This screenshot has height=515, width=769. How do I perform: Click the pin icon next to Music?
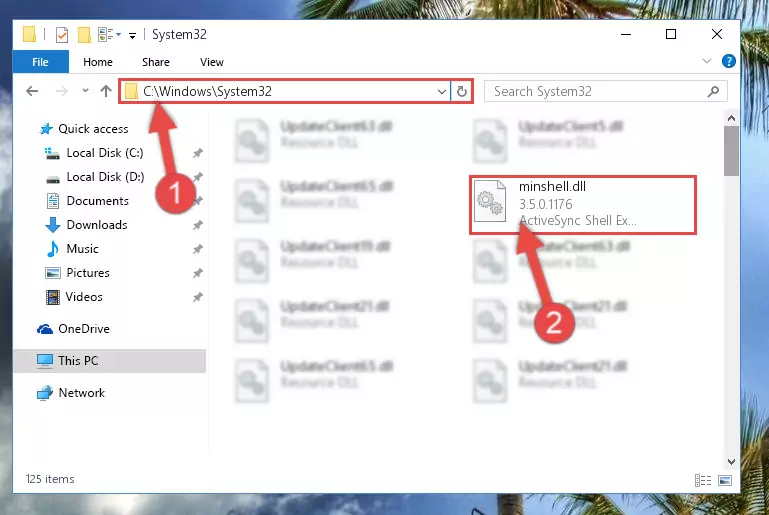coord(197,250)
